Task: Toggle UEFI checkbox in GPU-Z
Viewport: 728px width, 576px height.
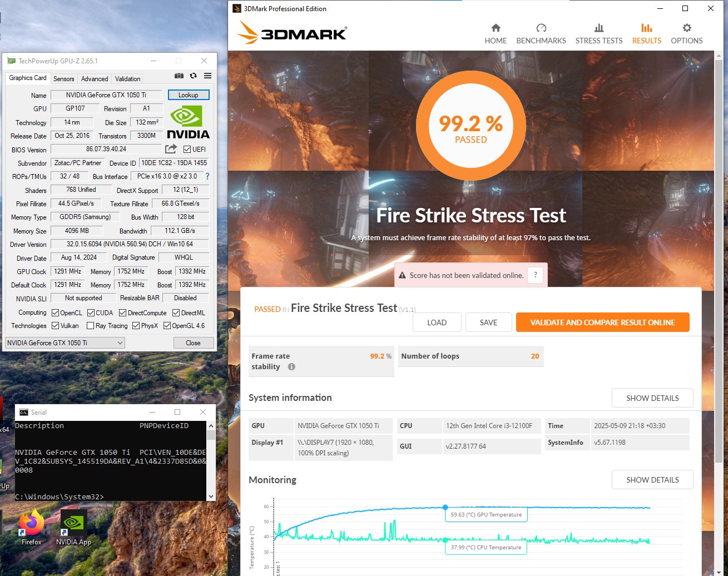Action: point(187,149)
